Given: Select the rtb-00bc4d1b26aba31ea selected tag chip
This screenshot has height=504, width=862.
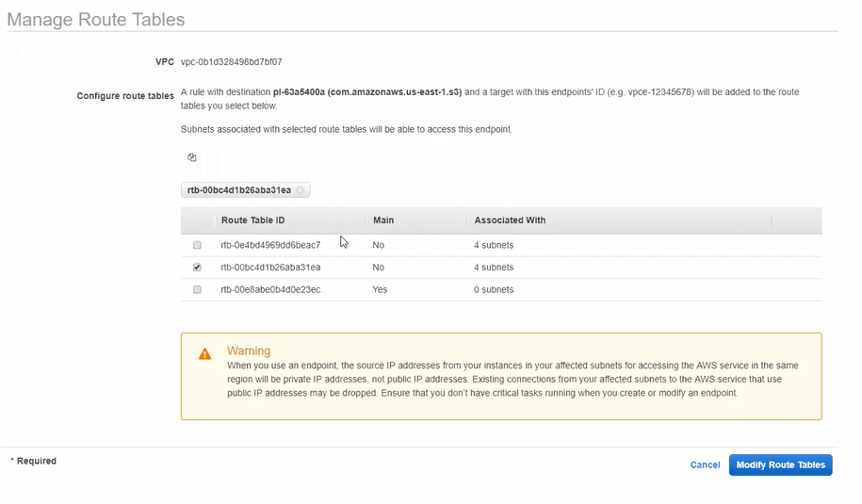Looking at the screenshot, I should coord(238,190).
